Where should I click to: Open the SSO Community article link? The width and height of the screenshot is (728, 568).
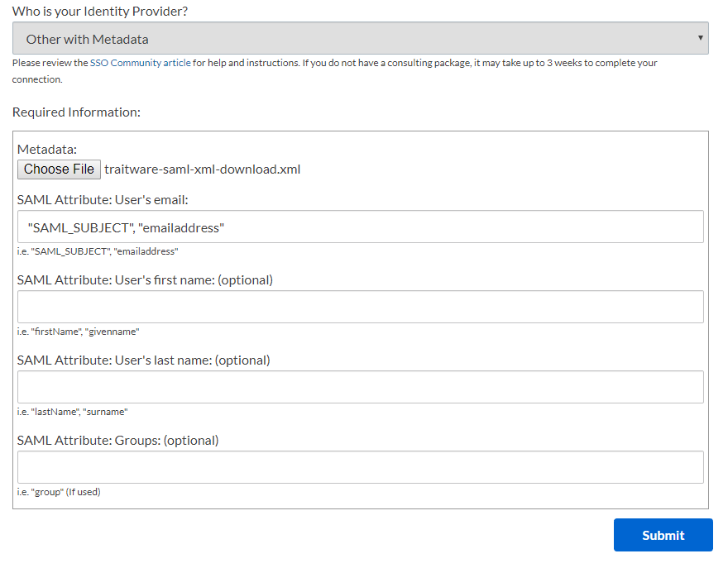click(x=140, y=63)
